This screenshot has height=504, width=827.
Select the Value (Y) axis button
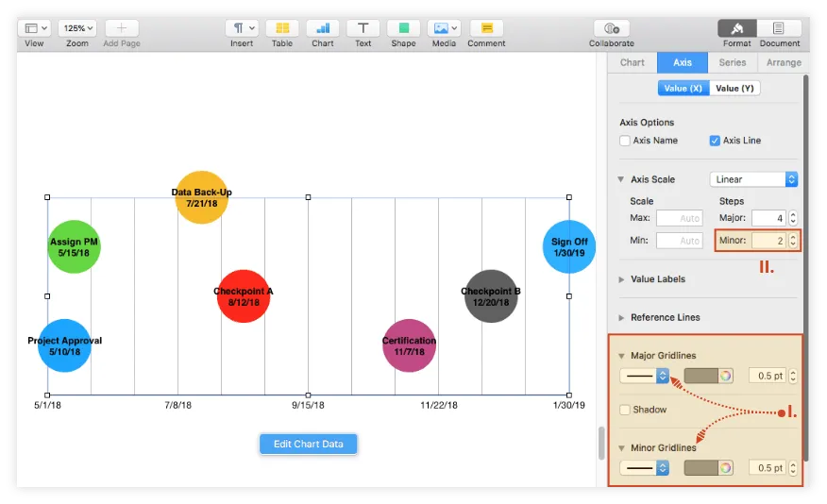pyautogui.click(x=734, y=88)
